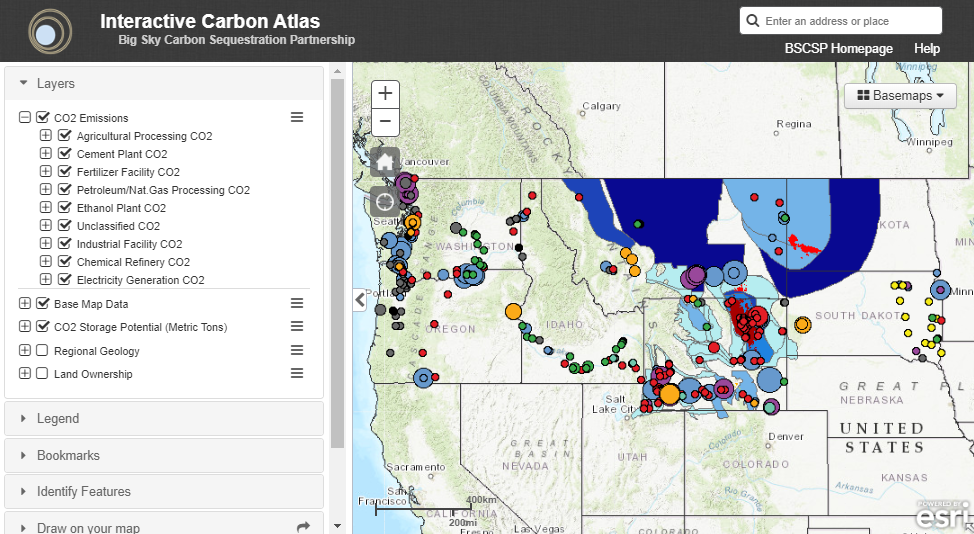Enable the Regional Geology layer checkbox

42,351
